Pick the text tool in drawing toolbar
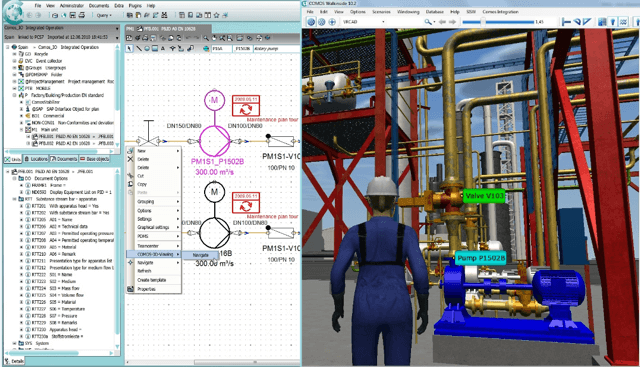 pyautogui.click(x=163, y=48)
